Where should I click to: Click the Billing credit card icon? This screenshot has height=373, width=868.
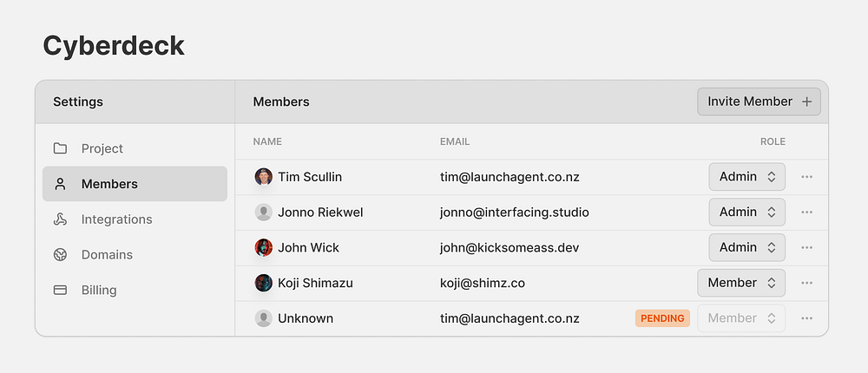coord(60,291)
